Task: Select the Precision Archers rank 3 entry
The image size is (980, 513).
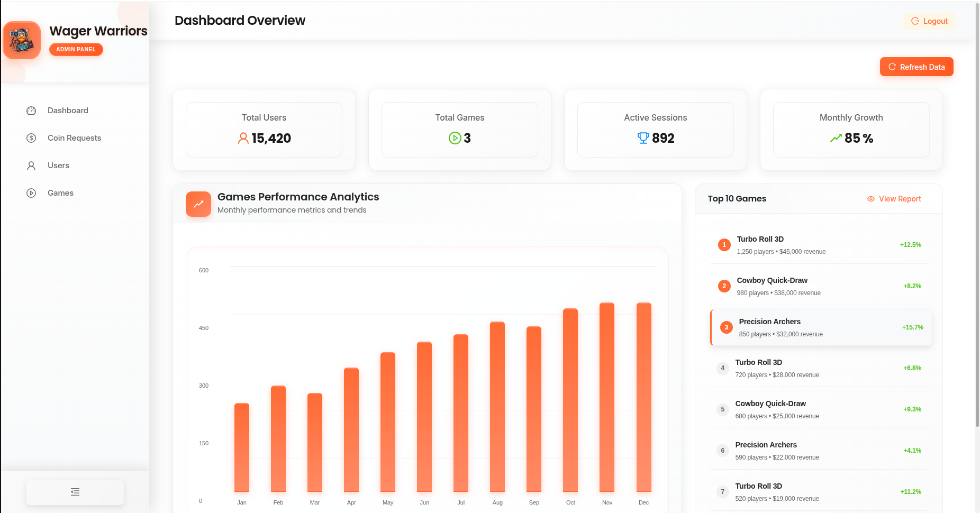Action: [820, 327]
